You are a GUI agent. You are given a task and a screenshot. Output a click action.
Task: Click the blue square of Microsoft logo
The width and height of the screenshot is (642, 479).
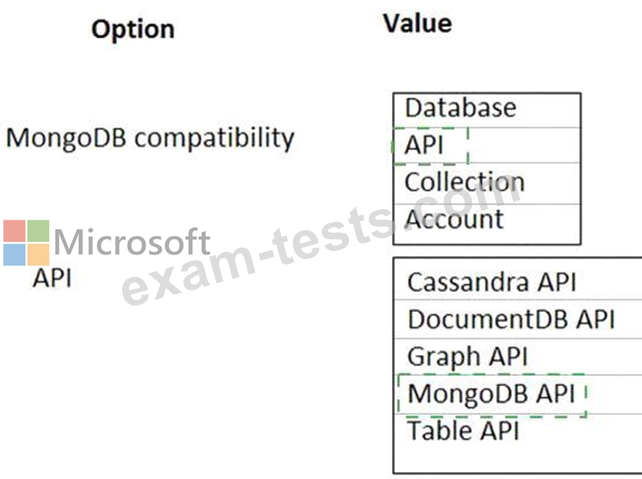[14, 255]
